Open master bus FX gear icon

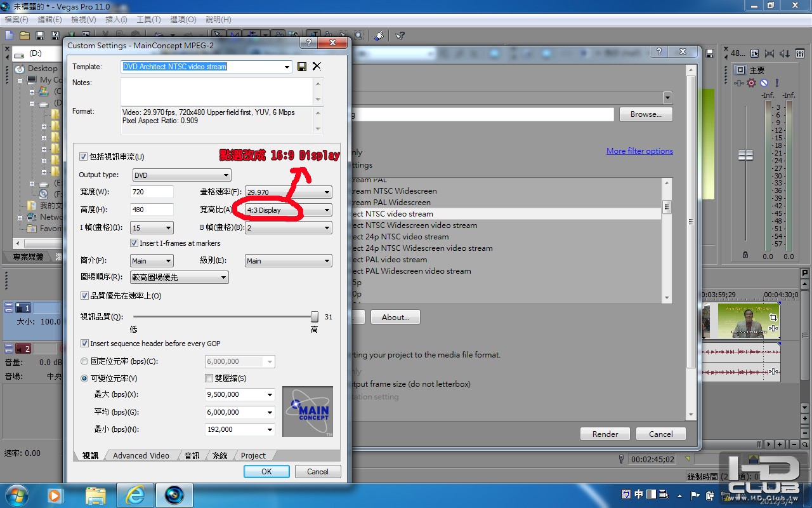pyautogui.click(x=752, y=83)
